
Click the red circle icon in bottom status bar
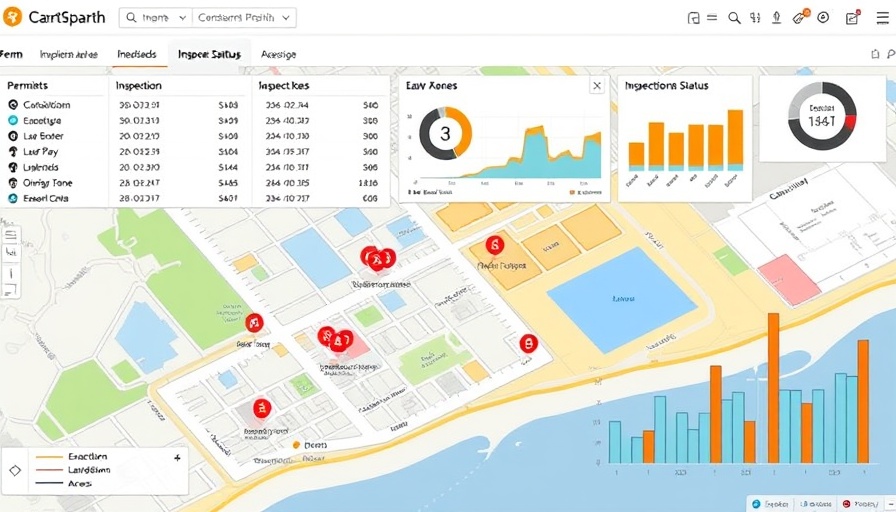pos(846,504)
